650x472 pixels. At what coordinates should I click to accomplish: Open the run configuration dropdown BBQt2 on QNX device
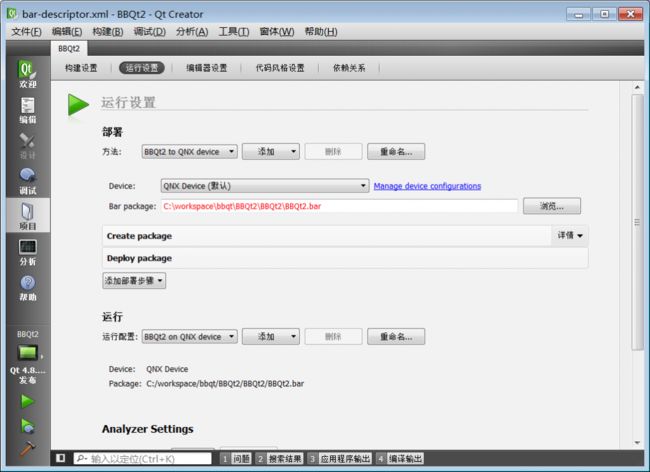(x=189, y=336)
